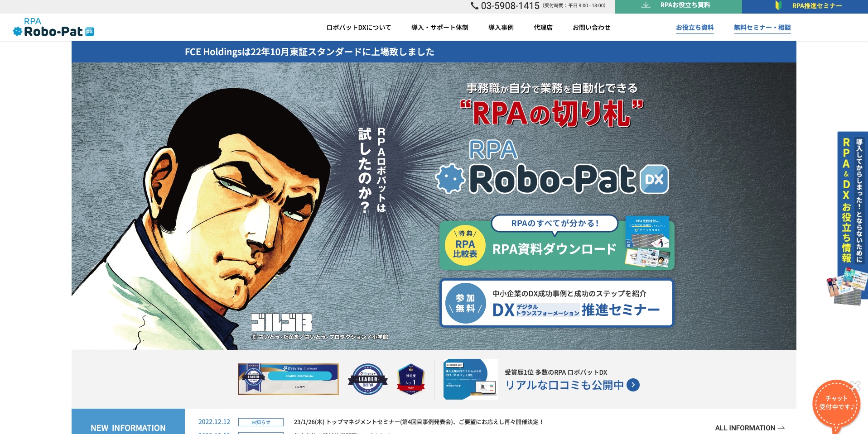
Task: Click DX推進セミナー white banner
Action: pos(557,303)
